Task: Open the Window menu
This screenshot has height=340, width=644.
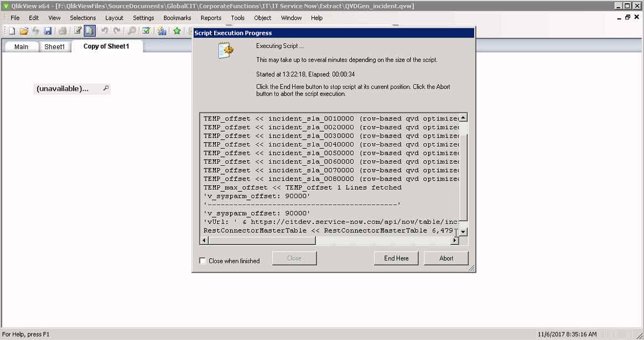Action: [x=291, y=18]
